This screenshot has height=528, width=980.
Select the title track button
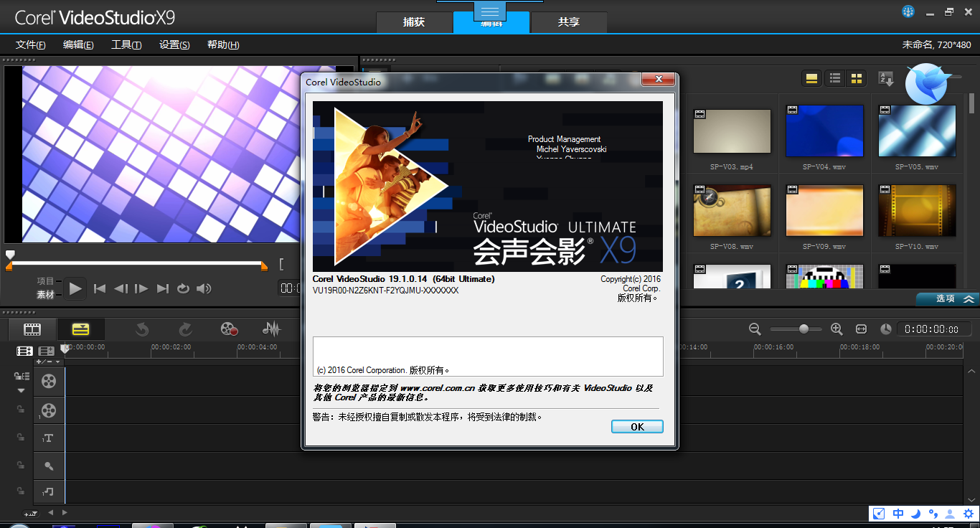coord(48,438)
